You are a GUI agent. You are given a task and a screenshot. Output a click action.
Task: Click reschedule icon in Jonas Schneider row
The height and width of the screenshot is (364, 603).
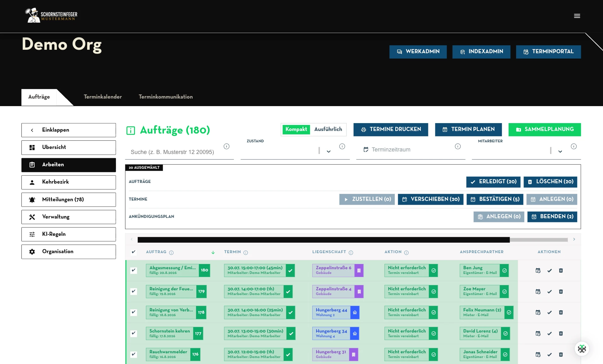tap(538, 355)
